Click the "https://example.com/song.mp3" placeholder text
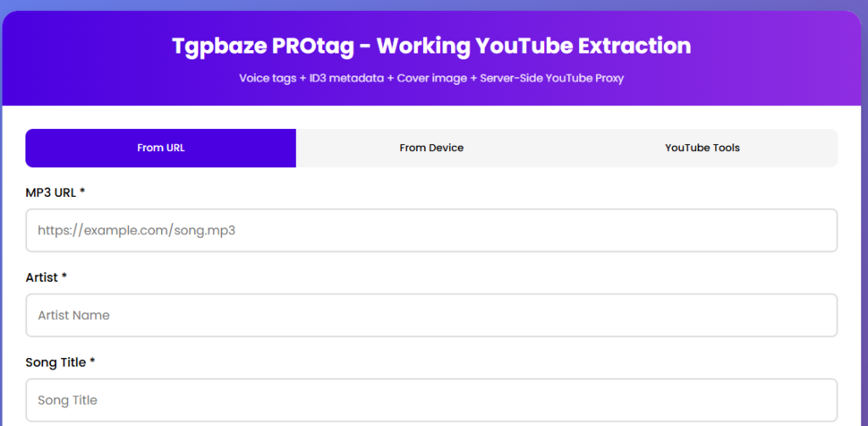868x426 pixels. pyautogui.click(x=136, y=231)
